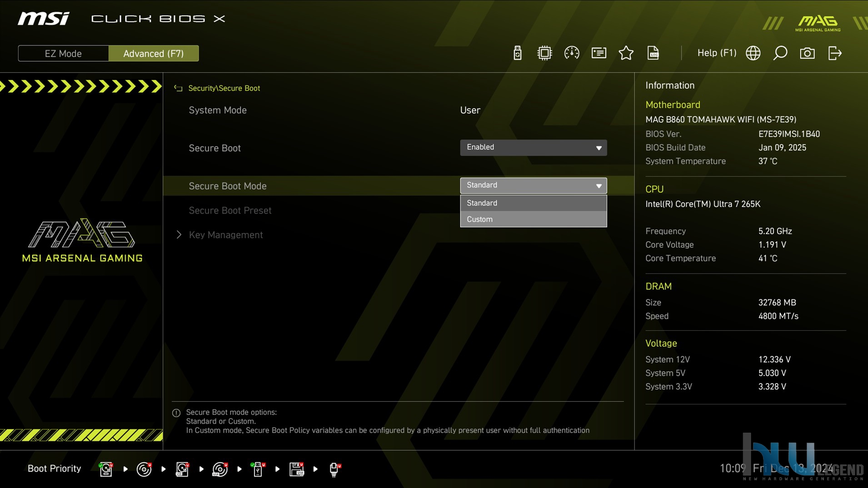Click the Secure Boot Preset label

pyautogui.click(x=230, y=210)
